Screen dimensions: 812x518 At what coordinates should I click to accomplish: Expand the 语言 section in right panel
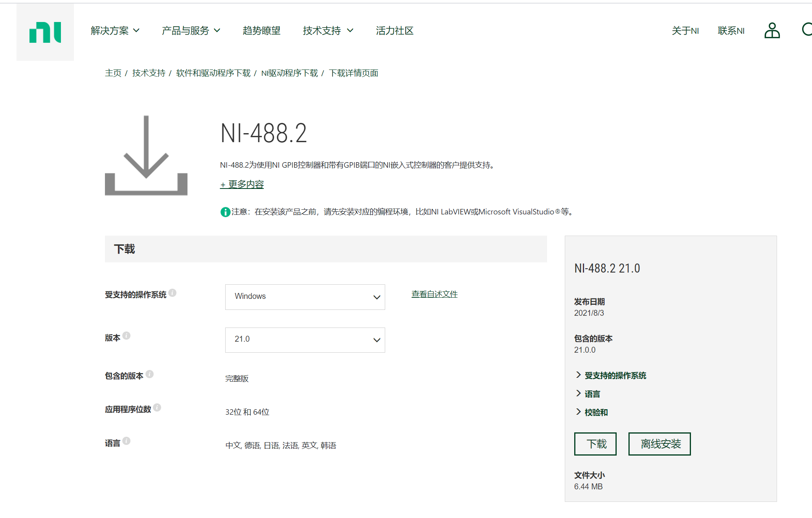coord(592,394)
